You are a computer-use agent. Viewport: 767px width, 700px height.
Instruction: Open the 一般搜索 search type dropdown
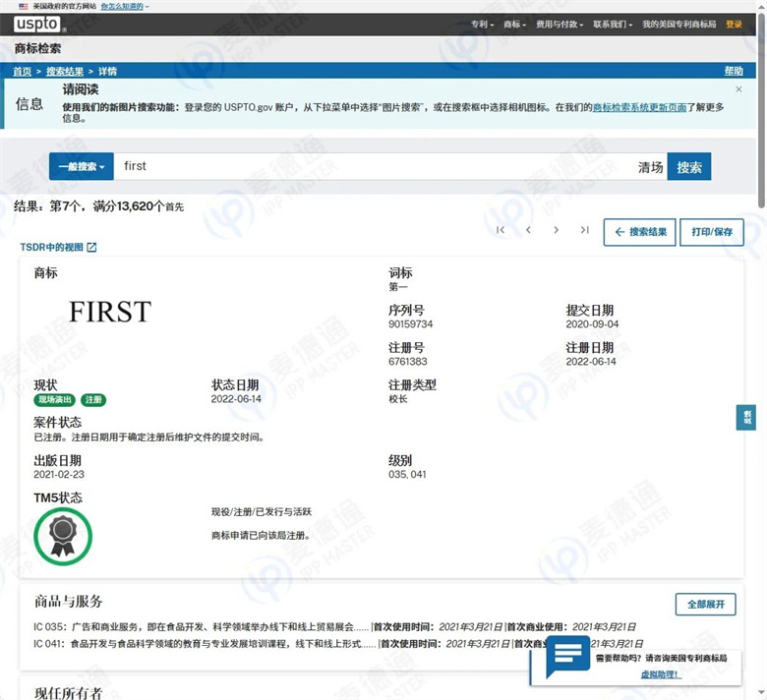point(82,166)
